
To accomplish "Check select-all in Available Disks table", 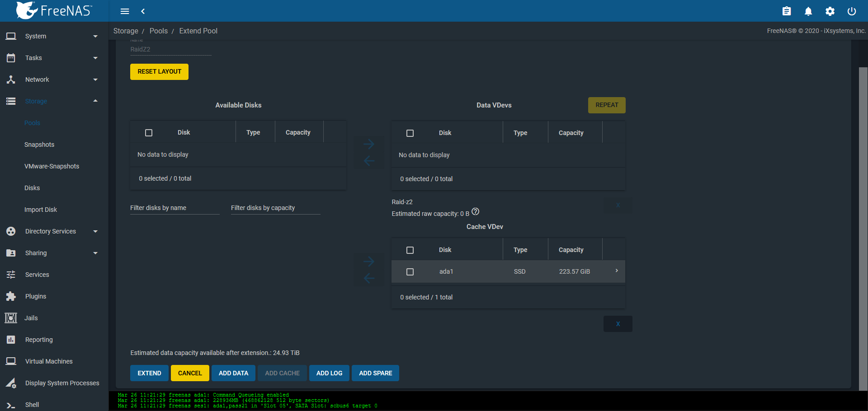I will (x=149, y=133).
